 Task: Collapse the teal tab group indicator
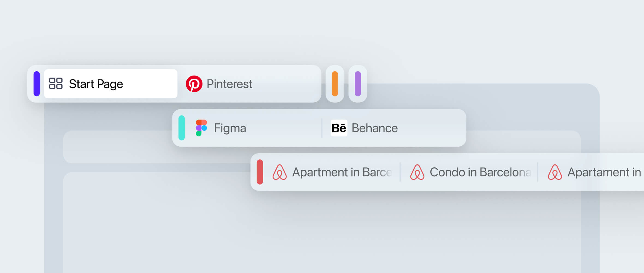(182, 128)
